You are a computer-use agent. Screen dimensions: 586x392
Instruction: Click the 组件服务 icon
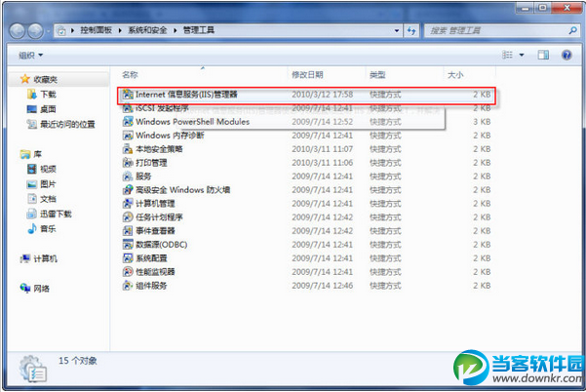click(x=128, y=286)
